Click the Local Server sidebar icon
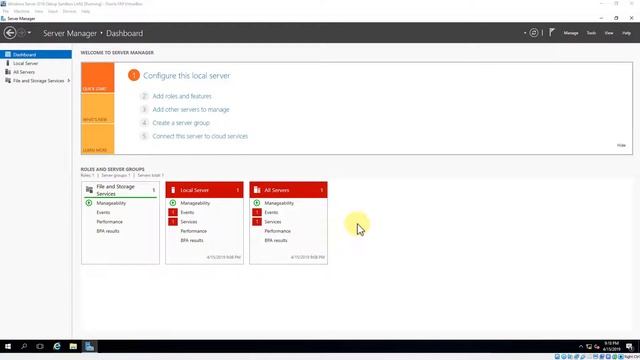Screen dimensions: 640x360 pyautogui.click(x=7, y=63)
